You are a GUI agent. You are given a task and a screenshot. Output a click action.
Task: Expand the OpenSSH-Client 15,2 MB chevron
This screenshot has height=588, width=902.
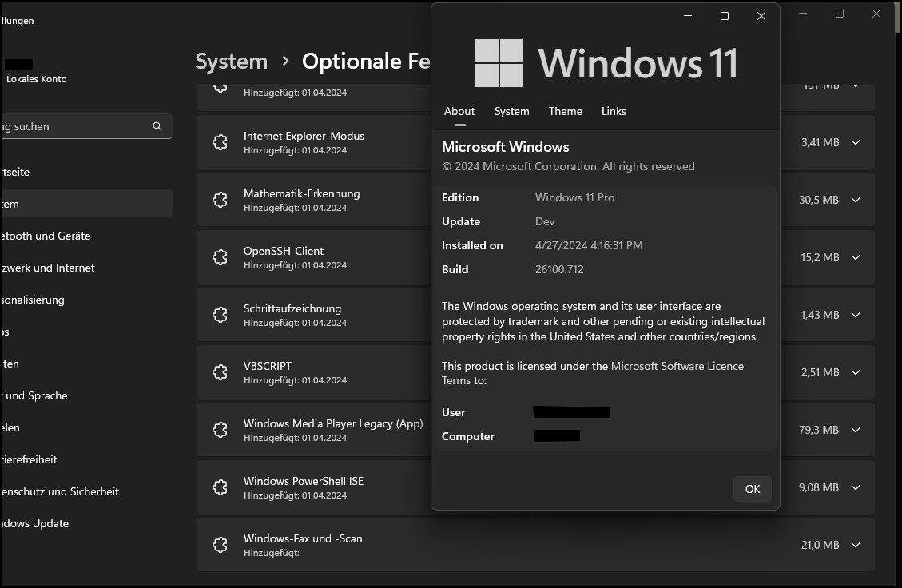(x=856, y=257)
